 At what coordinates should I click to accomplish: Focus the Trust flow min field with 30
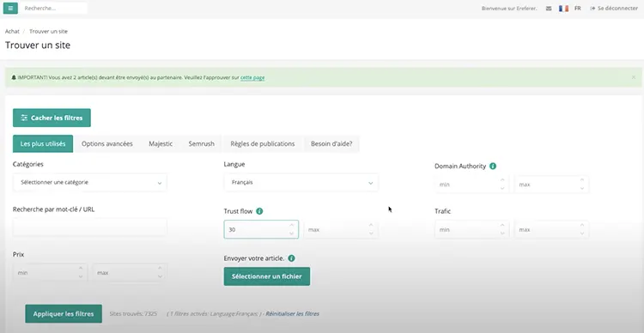261,229
